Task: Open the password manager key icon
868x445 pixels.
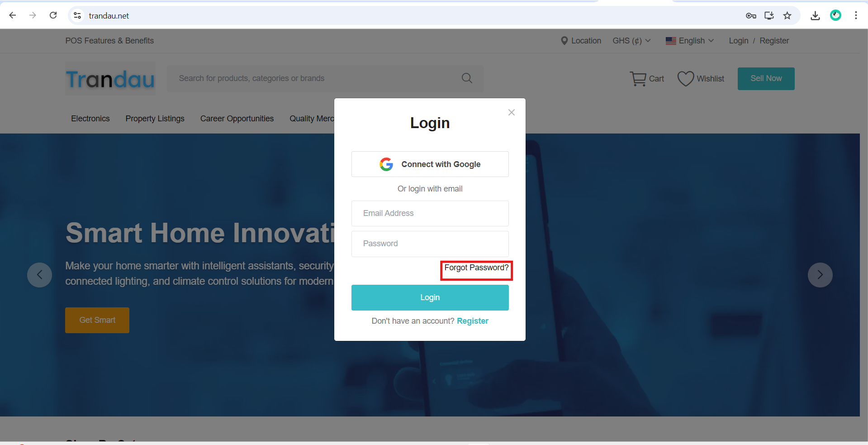Action: click(751, 15)
